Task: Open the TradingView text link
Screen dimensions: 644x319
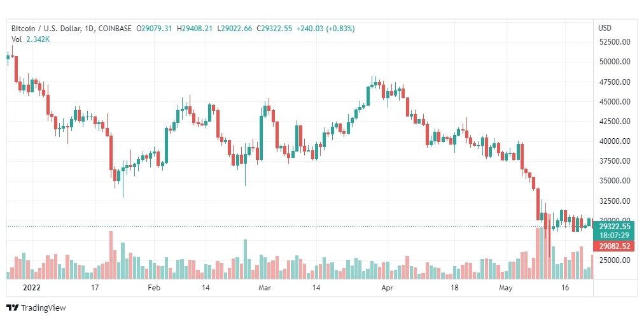Action: pos(43,308)
